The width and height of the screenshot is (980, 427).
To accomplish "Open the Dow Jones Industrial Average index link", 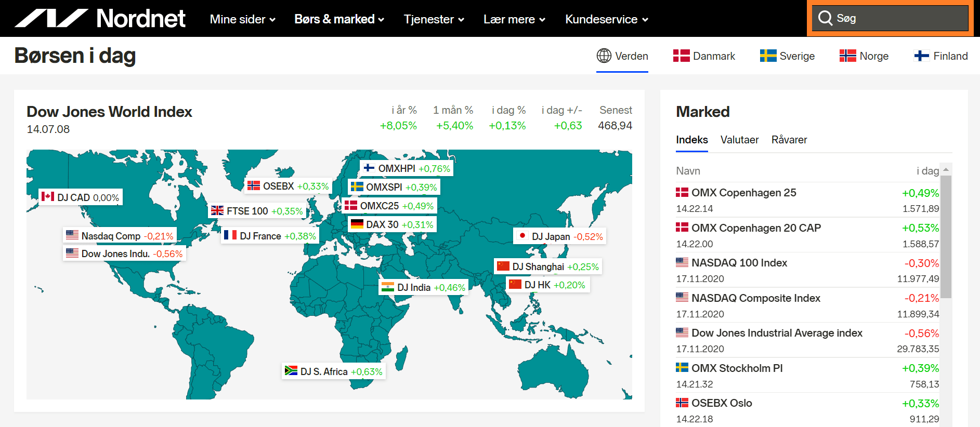I will (x=777, y=333).
